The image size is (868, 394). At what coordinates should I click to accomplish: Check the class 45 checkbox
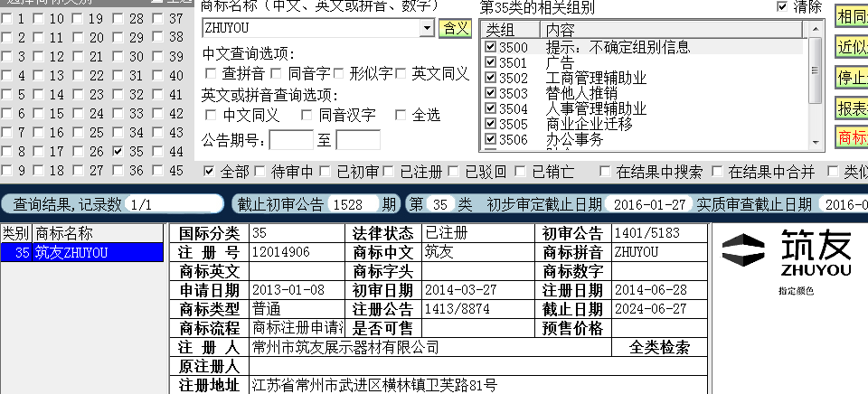click(158, 170)
